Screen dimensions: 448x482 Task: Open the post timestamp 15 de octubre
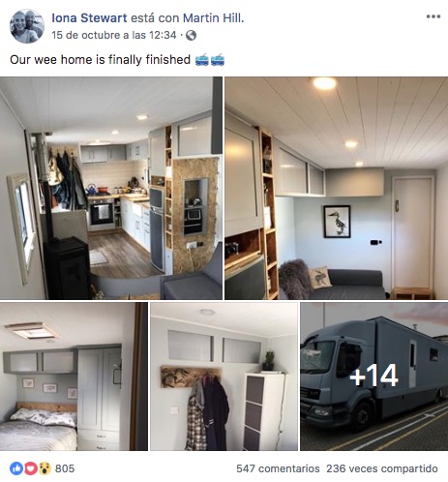coord(114,35)
